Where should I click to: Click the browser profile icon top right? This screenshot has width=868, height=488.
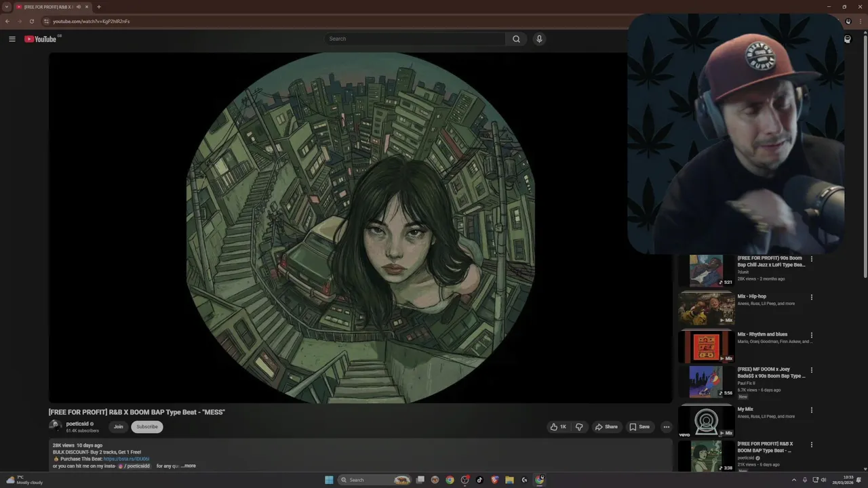tap(848, 21)
